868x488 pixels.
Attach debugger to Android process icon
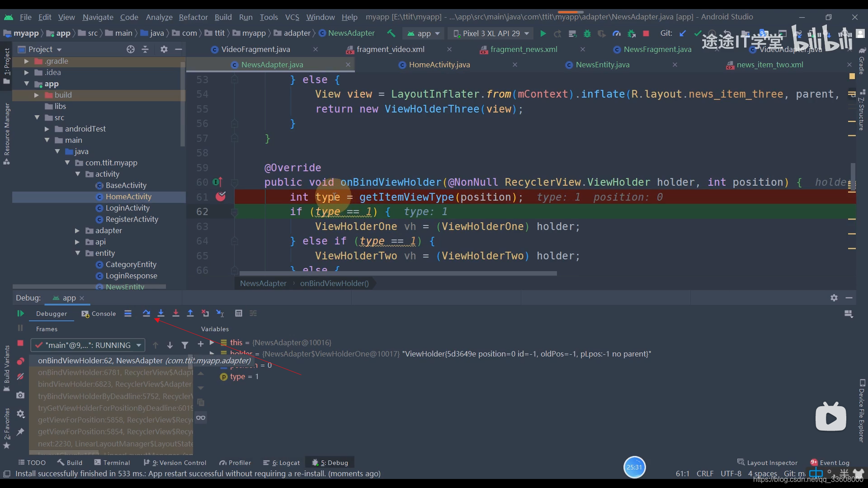pyautogui.click(x=632, y=33)
